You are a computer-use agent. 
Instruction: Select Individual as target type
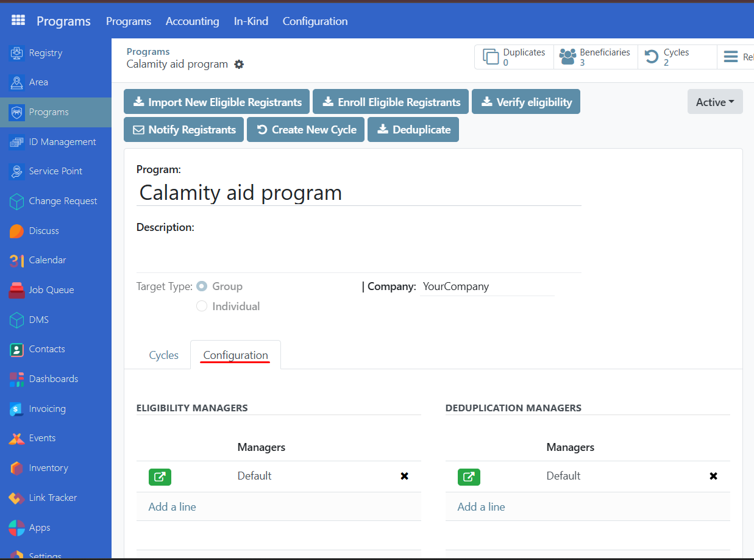click(x=202, y=306)
